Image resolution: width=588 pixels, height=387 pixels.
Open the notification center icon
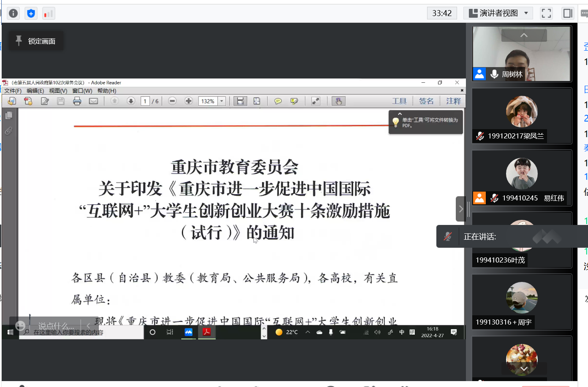point(454,332)
